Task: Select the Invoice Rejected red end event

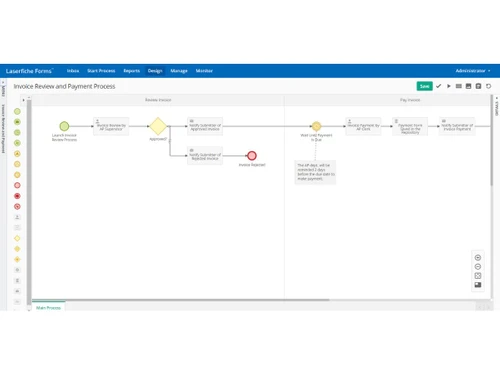Action: (x=252, y=156)
